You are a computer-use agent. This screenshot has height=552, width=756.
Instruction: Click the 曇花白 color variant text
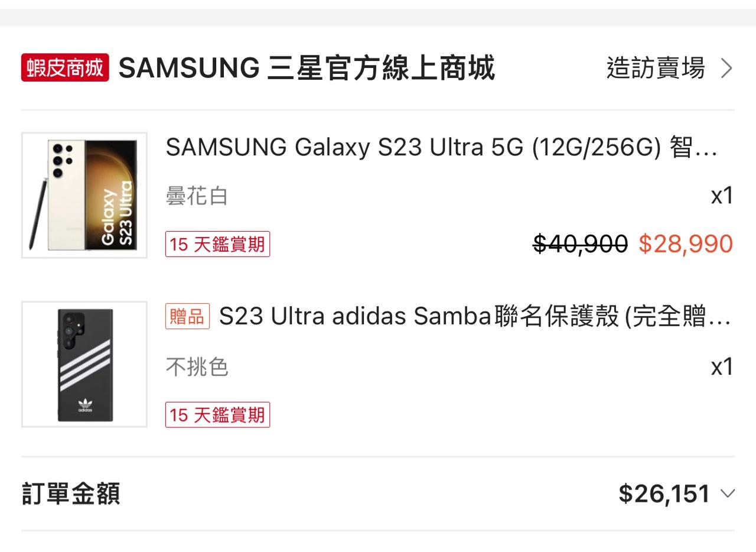click(197, 196)
